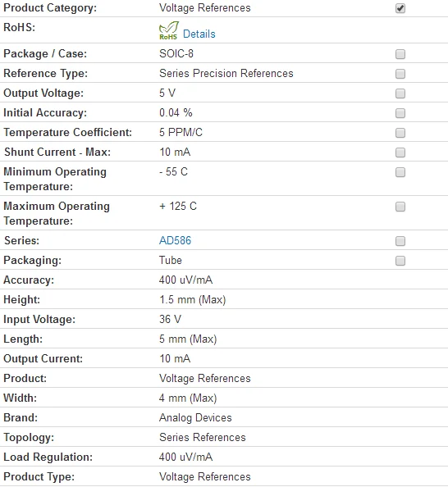Screen dimensions: 448x487
Task: Click the Output Current 10 mA value
Action: point(175,359)
